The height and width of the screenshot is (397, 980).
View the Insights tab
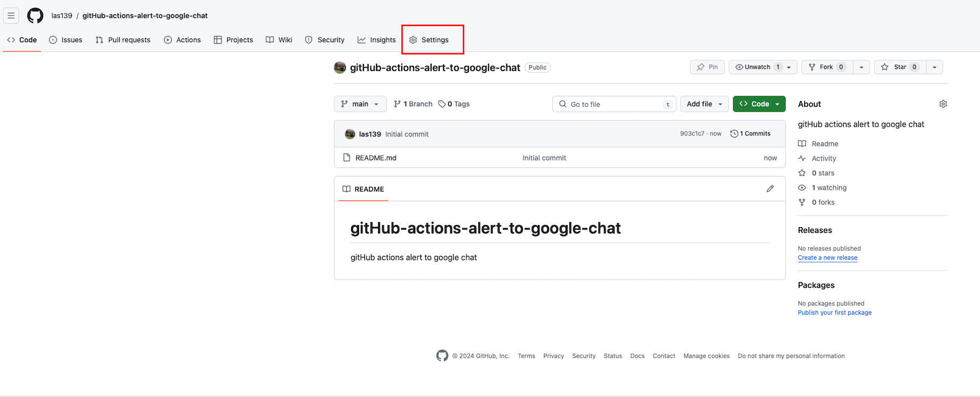click(x=377, y=40)
